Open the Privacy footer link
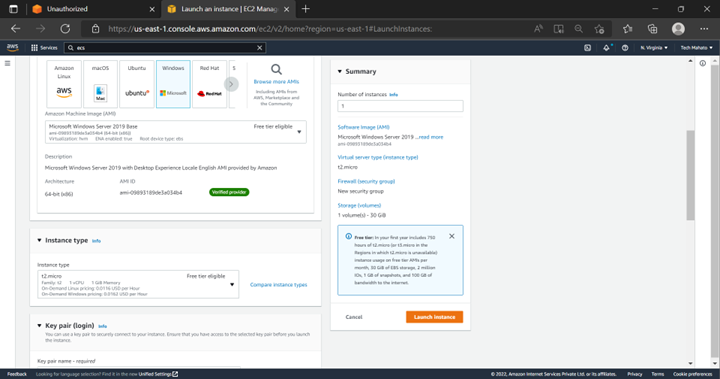The image size is (720, 379). 635,374
